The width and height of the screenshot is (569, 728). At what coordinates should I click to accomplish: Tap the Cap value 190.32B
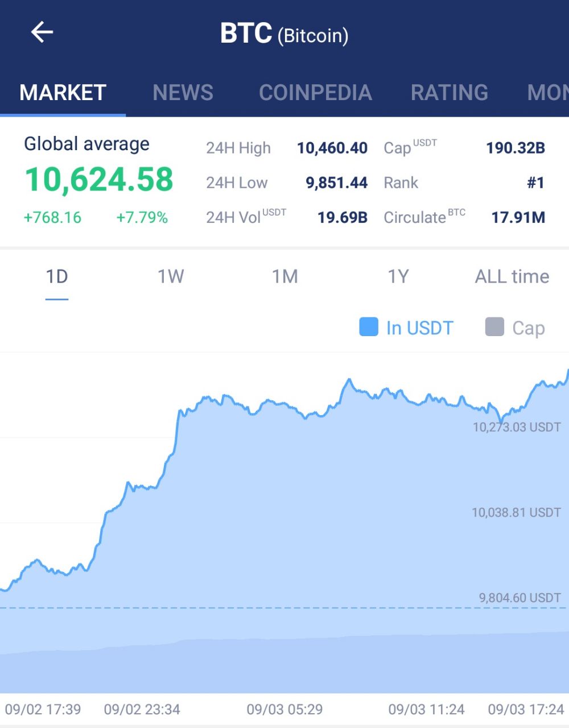(516, 148)
